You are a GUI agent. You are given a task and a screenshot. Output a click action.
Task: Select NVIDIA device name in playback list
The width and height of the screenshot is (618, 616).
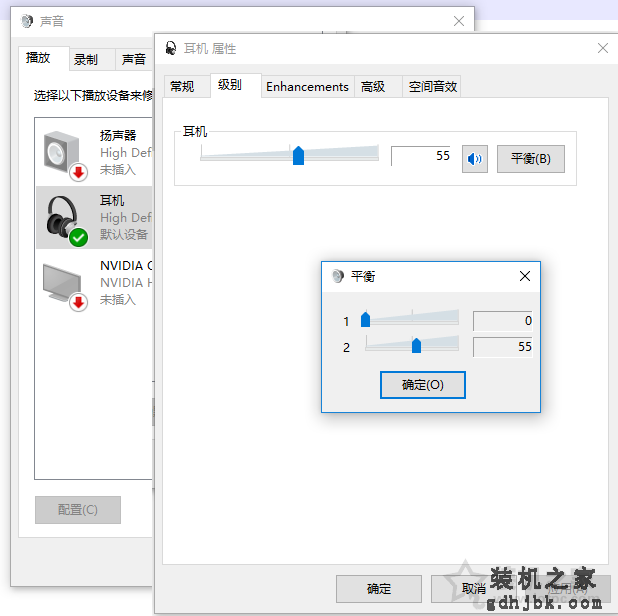point(126,266)
